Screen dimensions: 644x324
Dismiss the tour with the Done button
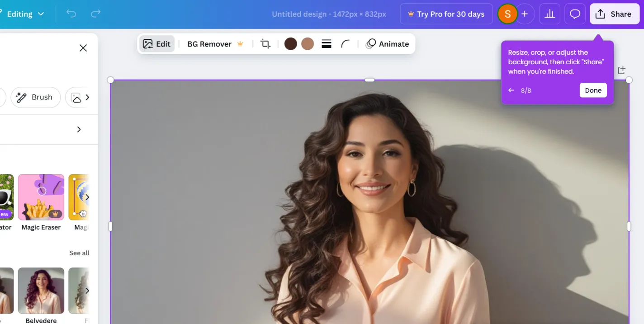pos(593,90)
